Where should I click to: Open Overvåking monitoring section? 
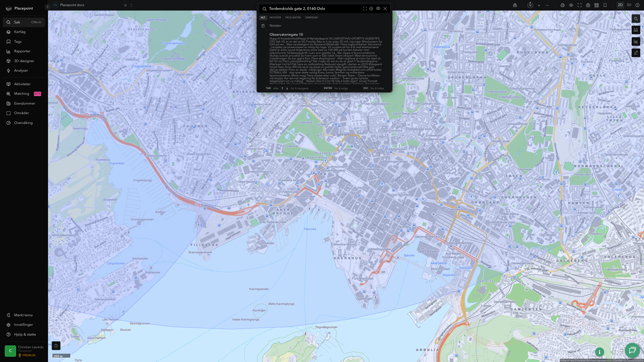coord(24,123)
